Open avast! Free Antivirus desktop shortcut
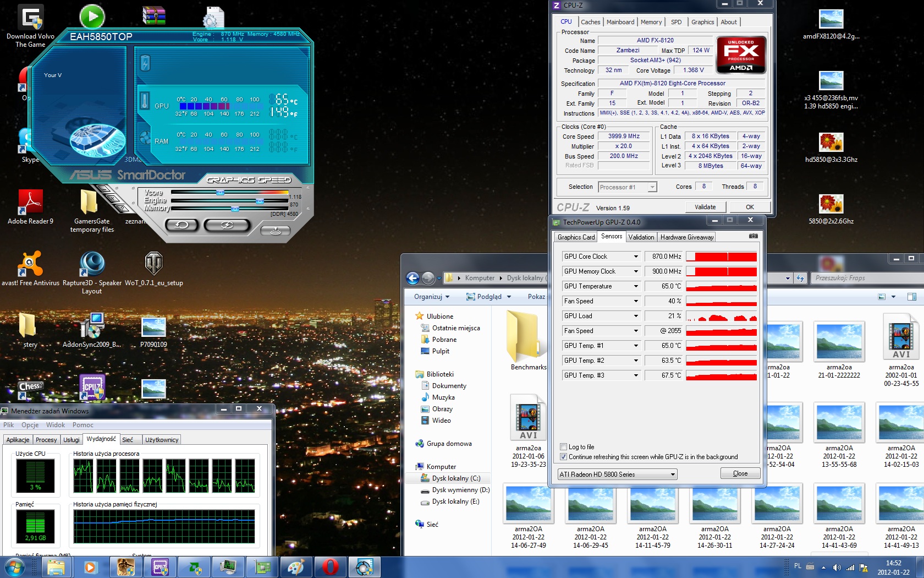The height and width of the screenshot is (578, 924). 30,269
